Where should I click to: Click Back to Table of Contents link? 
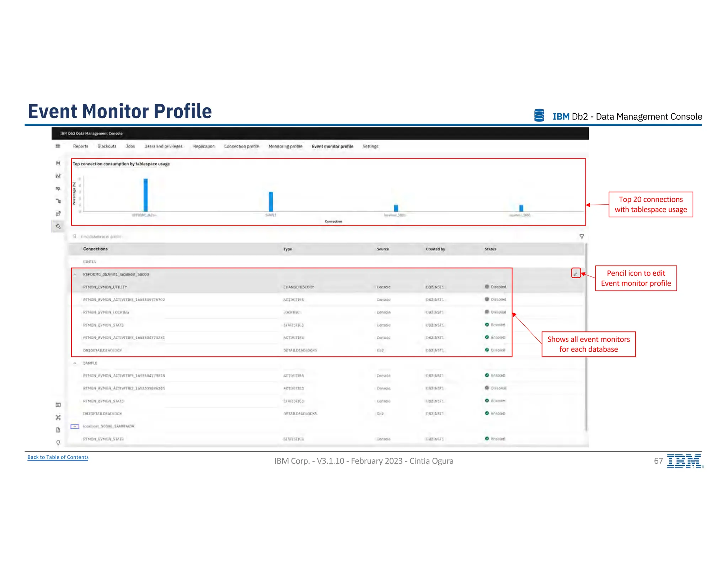[58, 457]
